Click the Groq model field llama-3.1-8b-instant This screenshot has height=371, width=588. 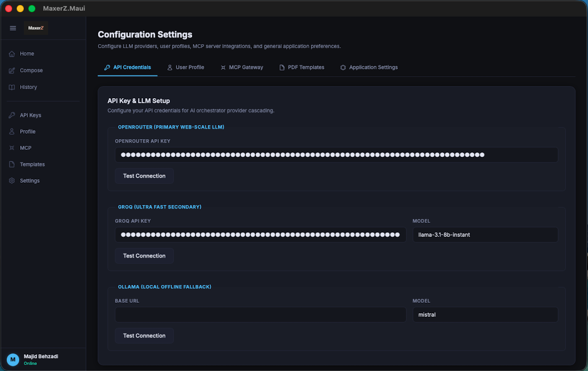click(x=485, y=235)
